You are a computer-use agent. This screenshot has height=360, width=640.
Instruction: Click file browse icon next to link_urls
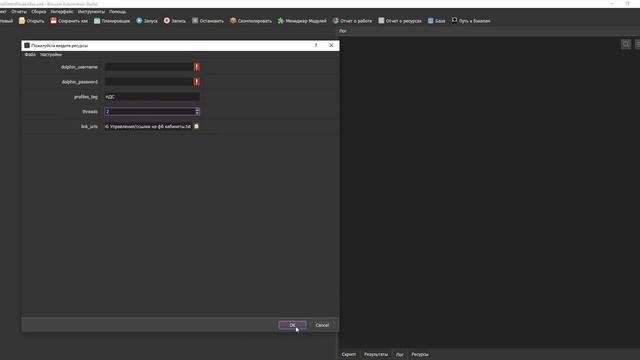(x=196, y=127)
